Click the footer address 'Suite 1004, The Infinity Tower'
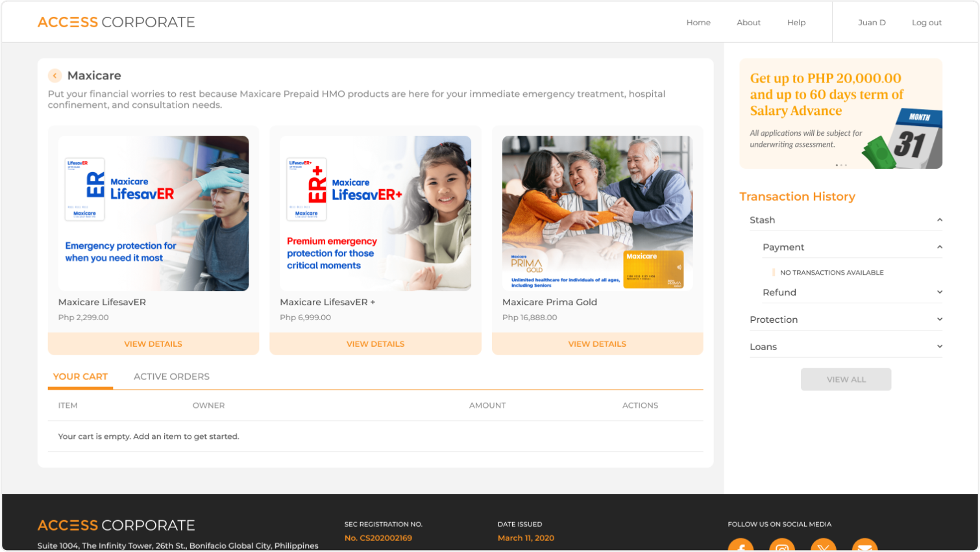The width and height of the screenshot is (980, 552). [x=178, y=546]
